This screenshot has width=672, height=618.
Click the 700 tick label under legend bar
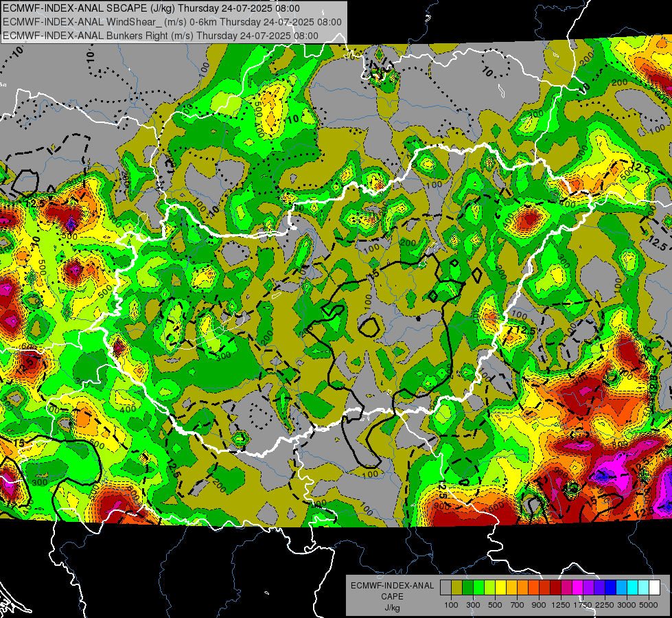(x=518, y=605)
